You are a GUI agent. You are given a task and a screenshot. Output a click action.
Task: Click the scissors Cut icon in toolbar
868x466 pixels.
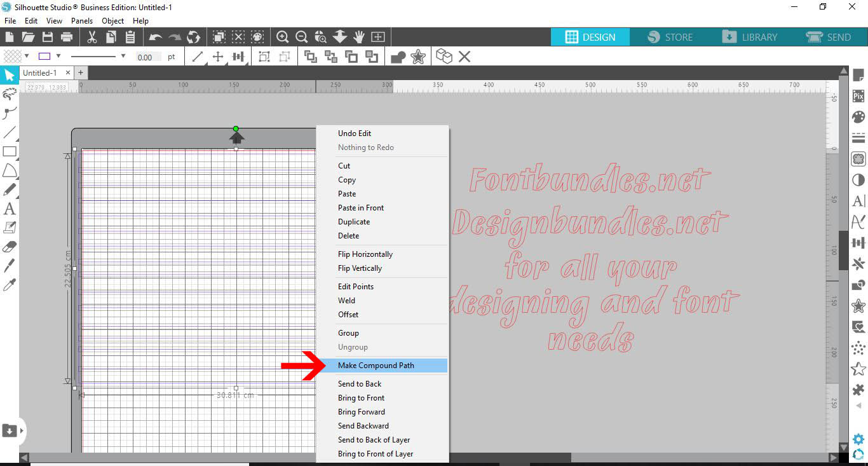tap(92, 37)
